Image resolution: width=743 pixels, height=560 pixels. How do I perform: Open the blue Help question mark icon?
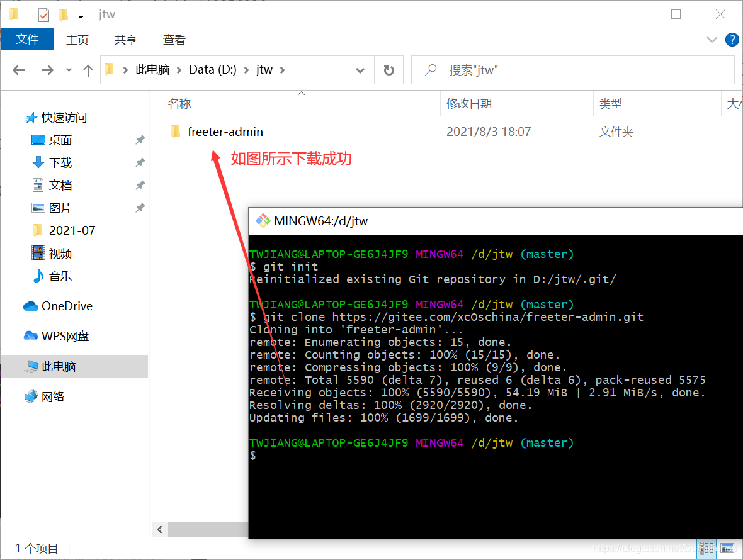point(732,40)
